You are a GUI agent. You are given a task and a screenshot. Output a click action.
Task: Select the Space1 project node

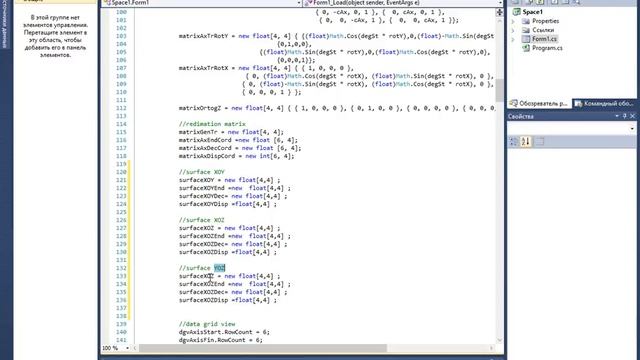532,12
